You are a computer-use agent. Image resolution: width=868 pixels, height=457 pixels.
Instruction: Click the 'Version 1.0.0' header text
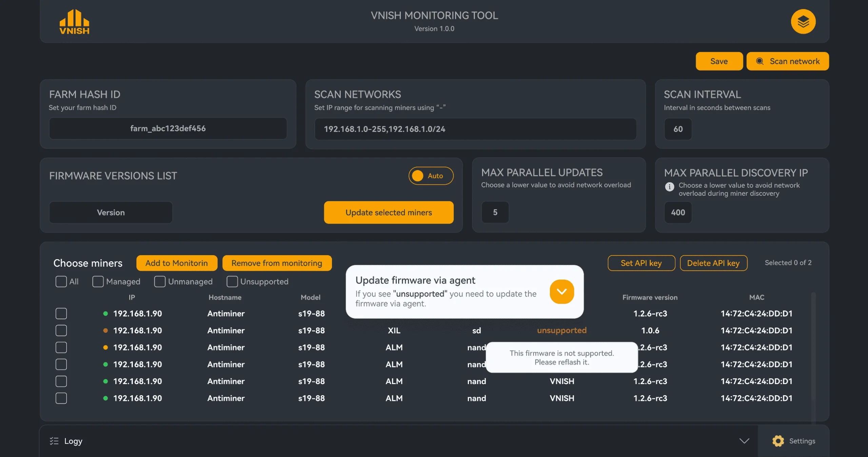click(434, 29)
